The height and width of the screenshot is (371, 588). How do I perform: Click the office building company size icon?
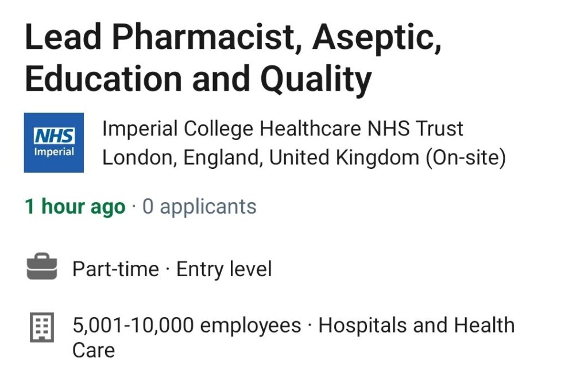(42, 327)
